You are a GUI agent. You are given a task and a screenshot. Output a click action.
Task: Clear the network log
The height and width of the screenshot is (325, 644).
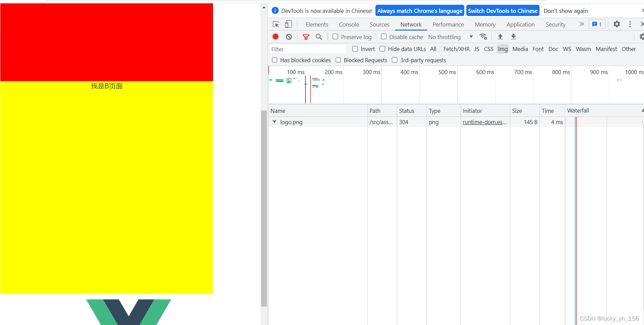289,37
